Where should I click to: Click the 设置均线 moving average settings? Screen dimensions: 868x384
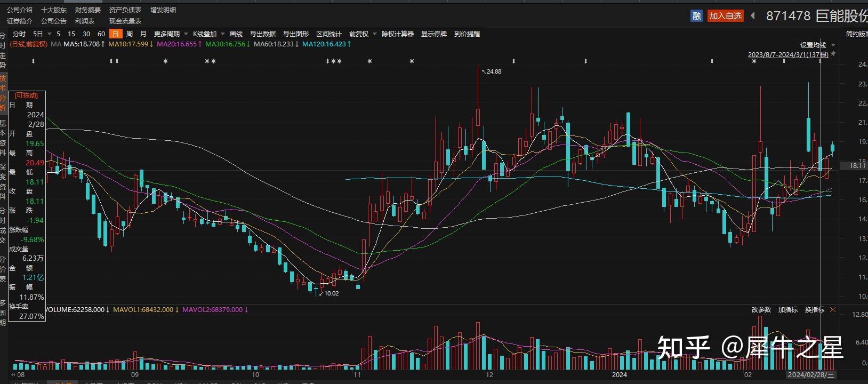(813, 45)
